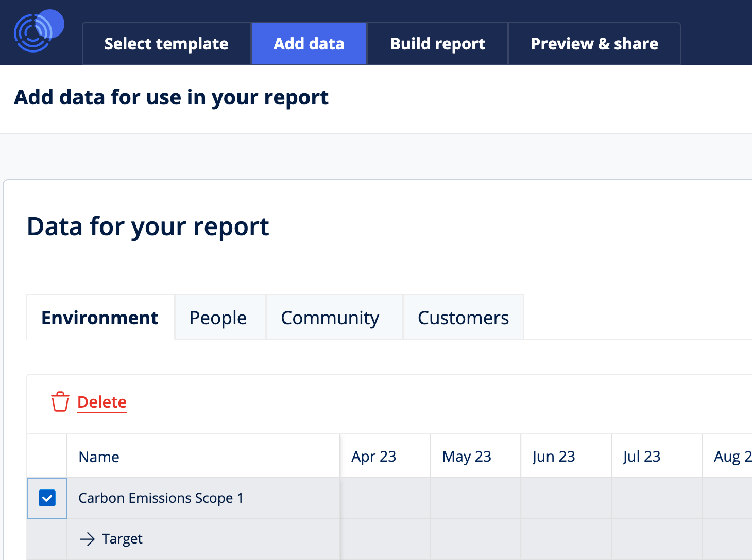Click the Carbon Emissions Scope 1 row name
This screenshot has width=752, height=560.
pos(161,498)
